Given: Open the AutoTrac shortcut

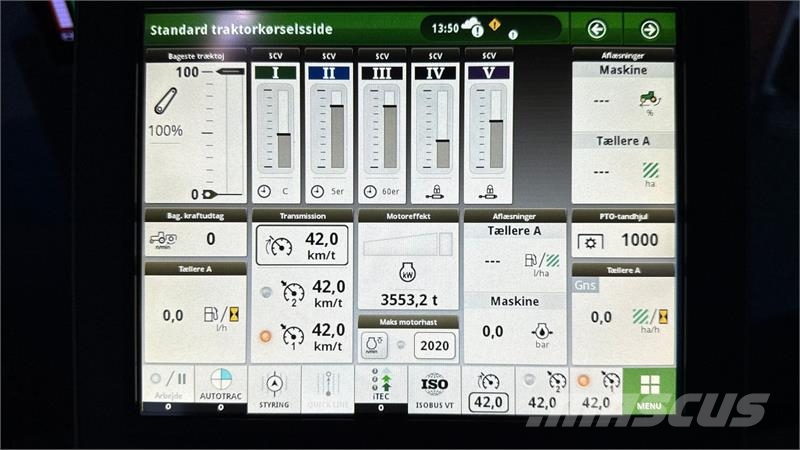Looking at the screenshot, I should 221,384.
